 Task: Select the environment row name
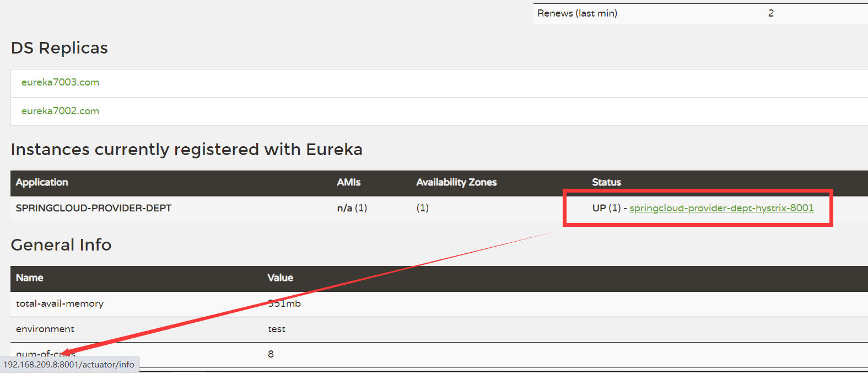(x=45, y=329)
